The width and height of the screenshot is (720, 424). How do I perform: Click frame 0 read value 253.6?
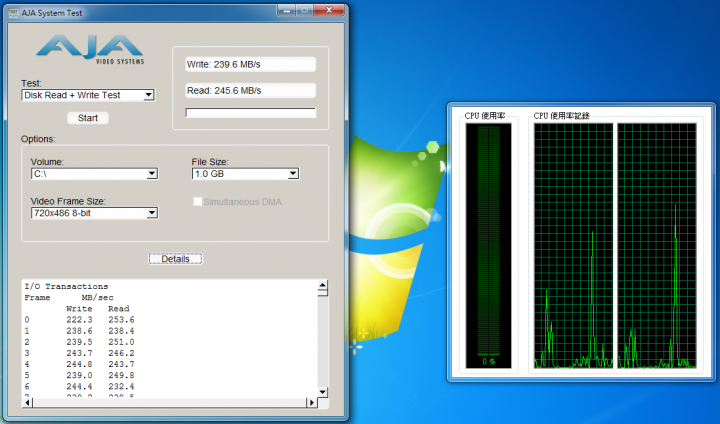click(121, 320)
